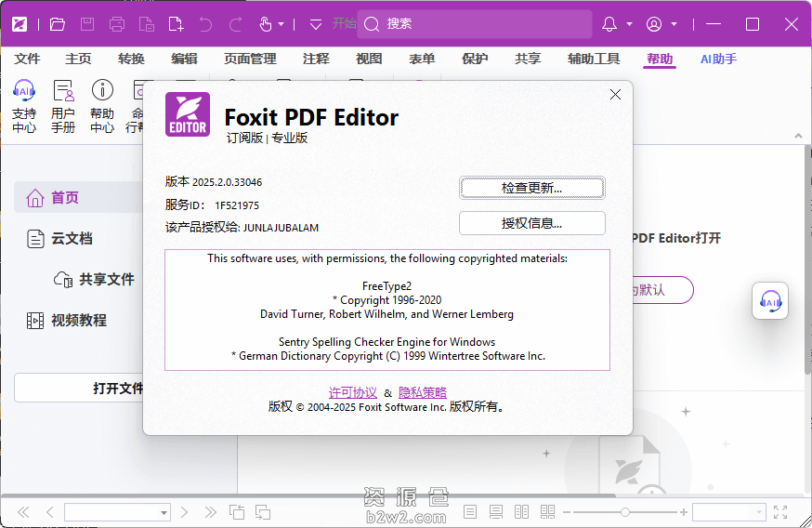
Task: Click the Help Center info icon
Action: tap(102, 91)
